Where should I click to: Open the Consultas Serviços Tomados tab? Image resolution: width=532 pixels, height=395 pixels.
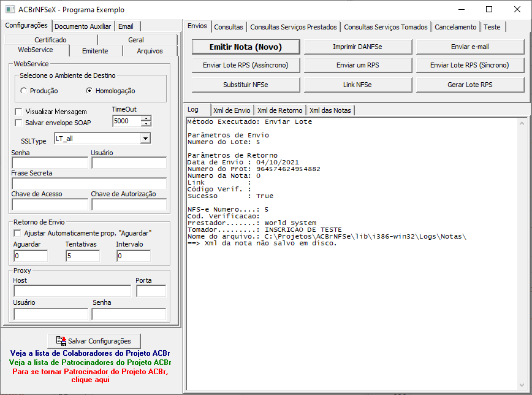(386, 27)
